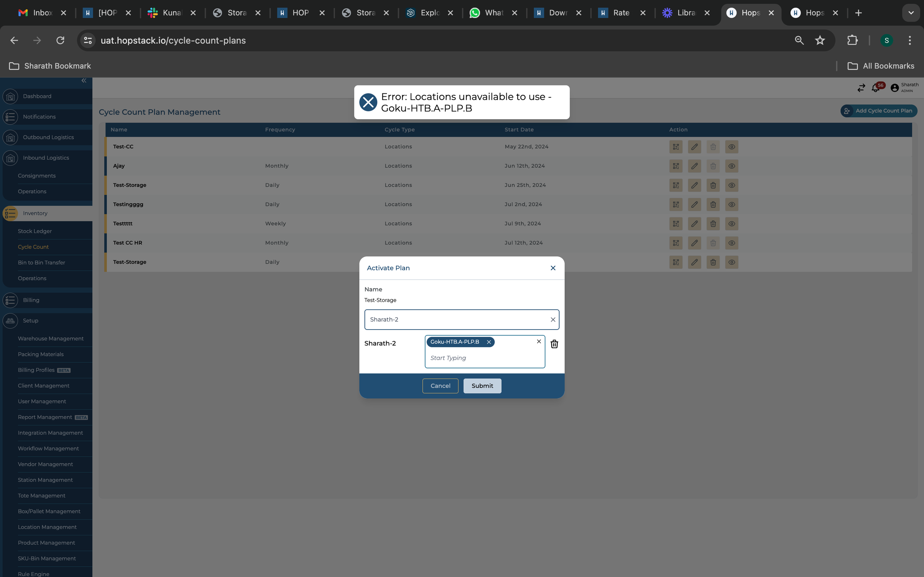
Task: Collapse the sidebar with double chevron
Action: (84, 80)
